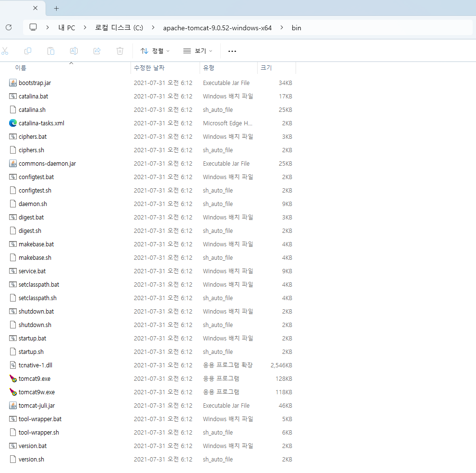
Task: Click the Copy icon in toolbar
Action: (28, 51)
